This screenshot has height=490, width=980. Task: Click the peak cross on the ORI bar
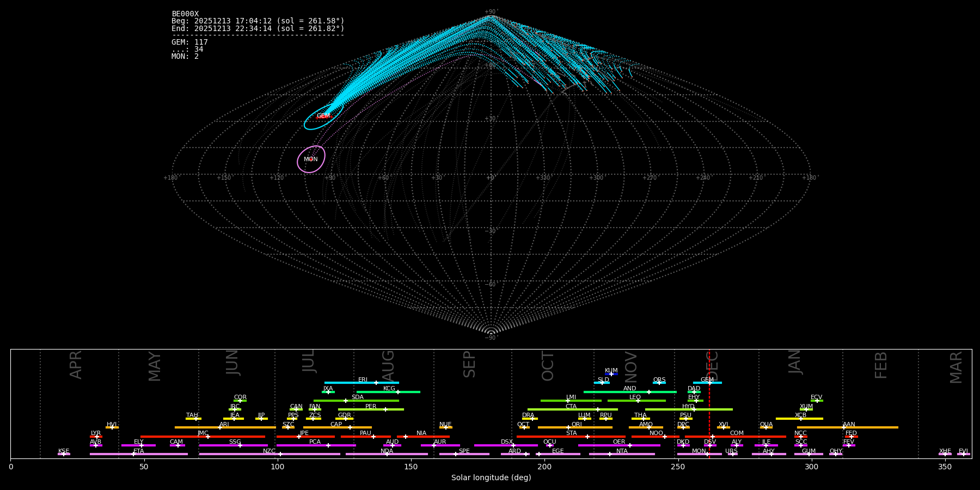[x=568, y=427]
